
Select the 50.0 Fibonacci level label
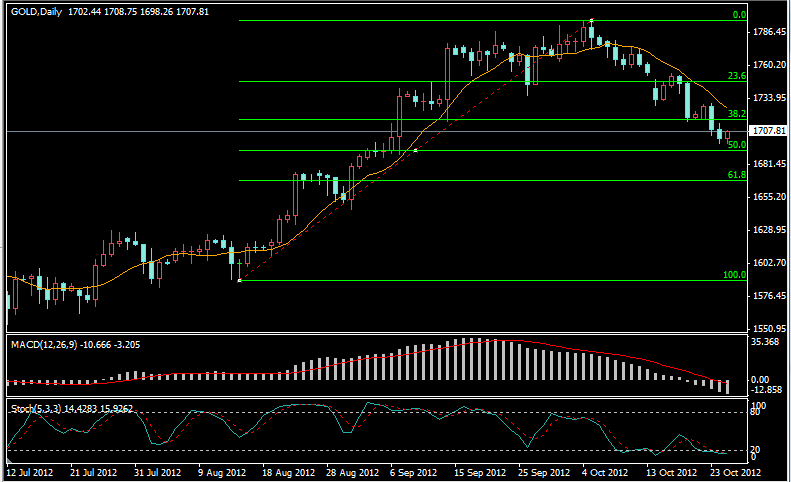point(737,145)
